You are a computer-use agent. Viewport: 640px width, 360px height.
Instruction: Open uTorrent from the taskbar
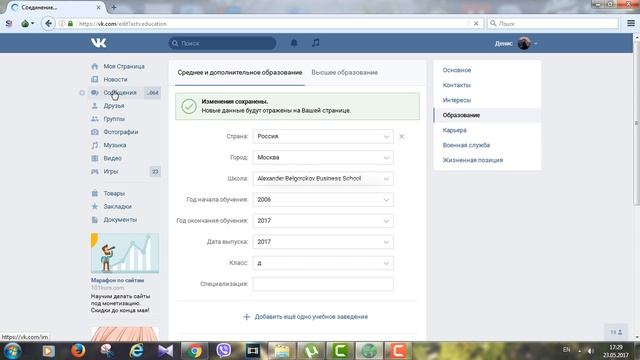(311, 351)
